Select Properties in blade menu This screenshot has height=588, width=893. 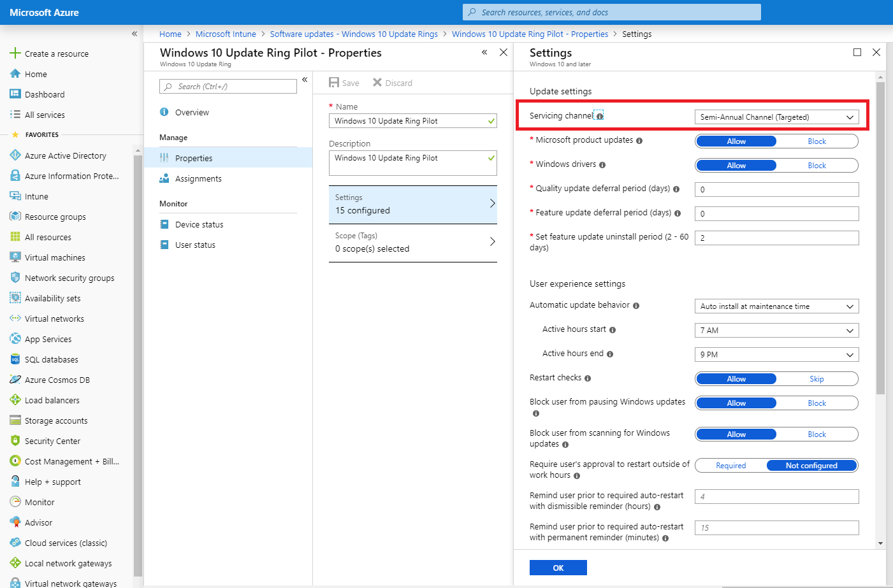(x=228, y=158)
